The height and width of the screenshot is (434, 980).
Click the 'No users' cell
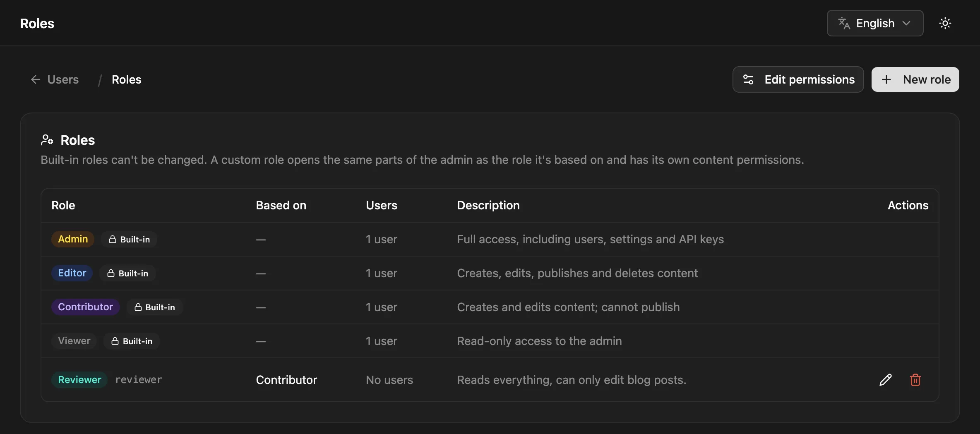(x=389, y=380)
